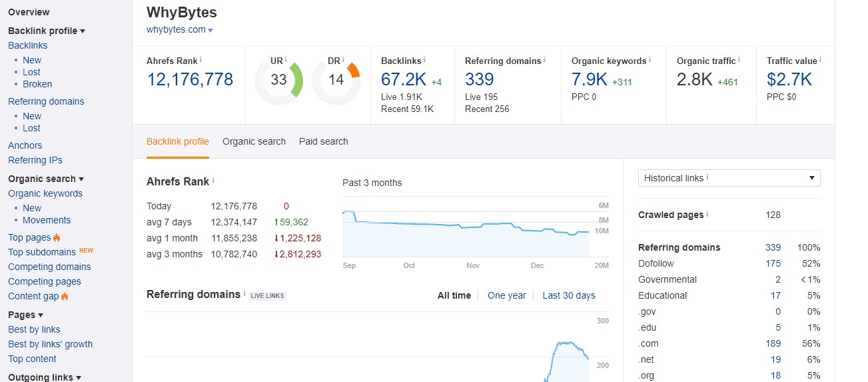
Task: Open Best by links' growth report
Action: 51,344
